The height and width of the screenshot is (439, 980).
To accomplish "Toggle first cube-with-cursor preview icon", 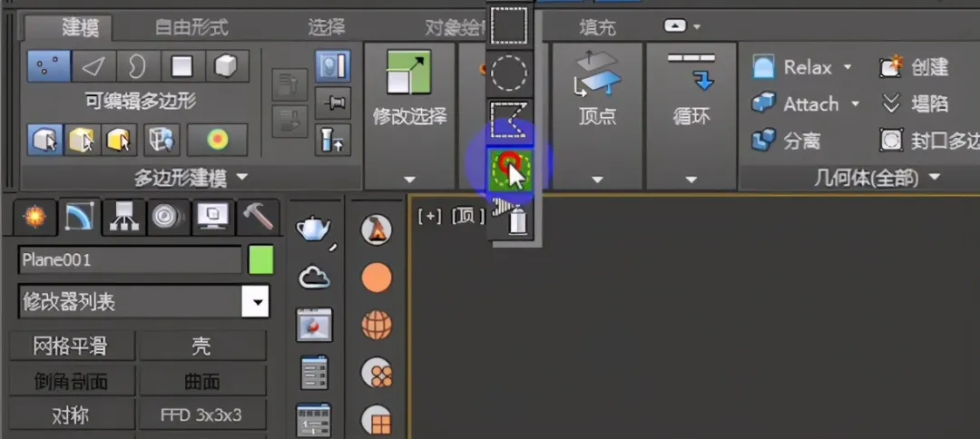I will 45,140.
